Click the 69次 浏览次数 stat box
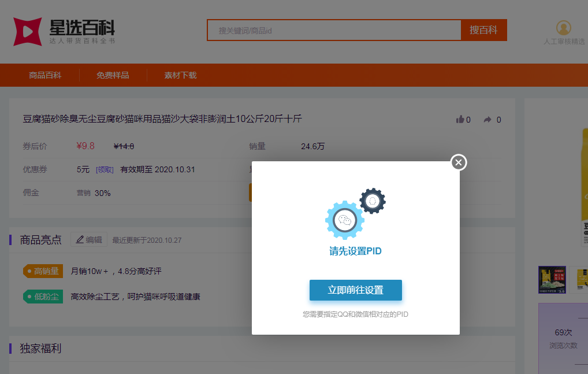 click(x=563, y=338)
